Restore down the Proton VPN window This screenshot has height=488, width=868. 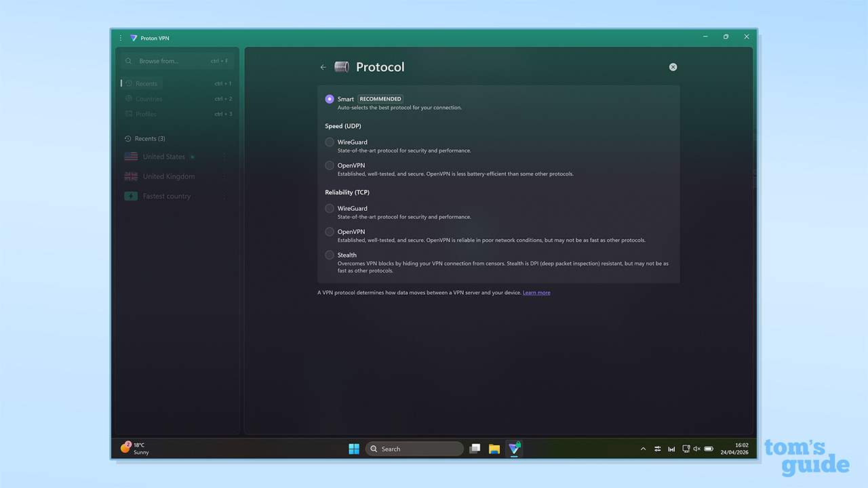(x=726, y=37)
